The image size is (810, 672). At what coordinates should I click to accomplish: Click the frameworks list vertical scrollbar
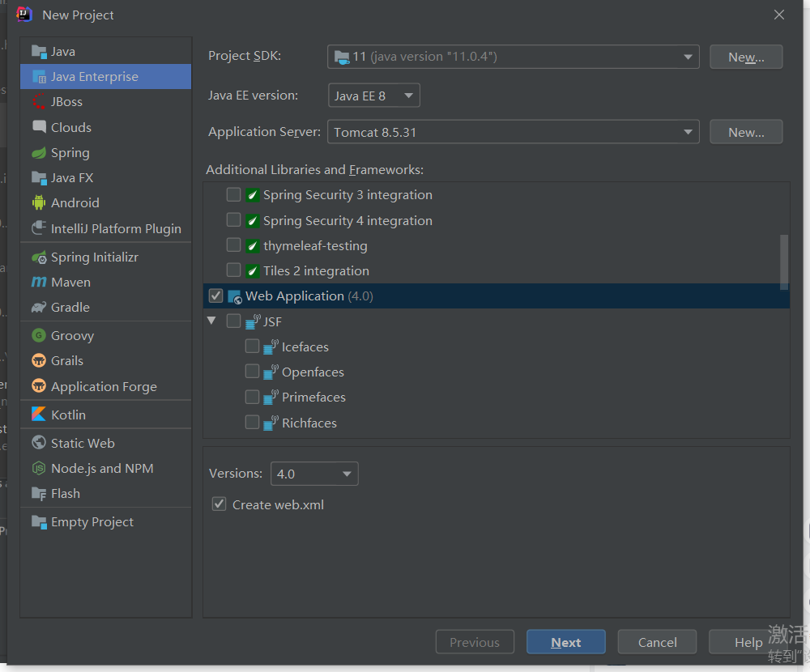click(x=783, y=261)
